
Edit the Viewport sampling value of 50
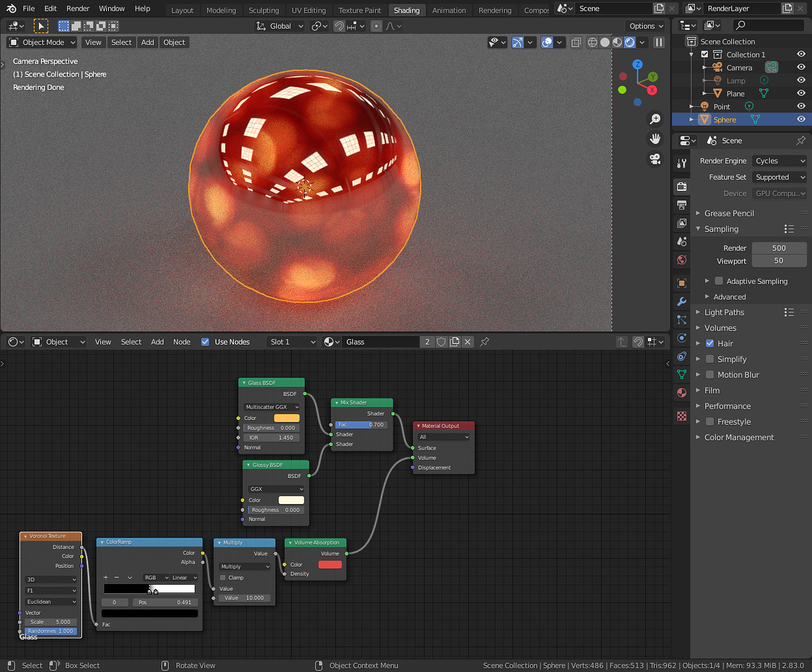pos(779,260)
